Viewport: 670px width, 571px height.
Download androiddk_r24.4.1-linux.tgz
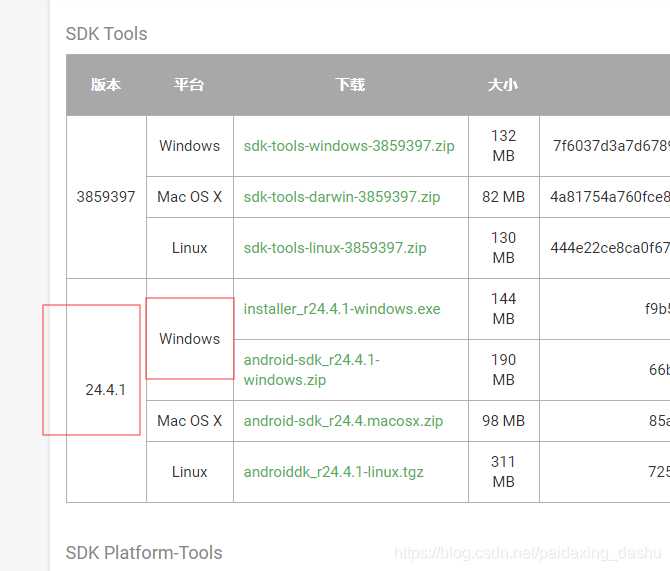[x=333, y=472]
